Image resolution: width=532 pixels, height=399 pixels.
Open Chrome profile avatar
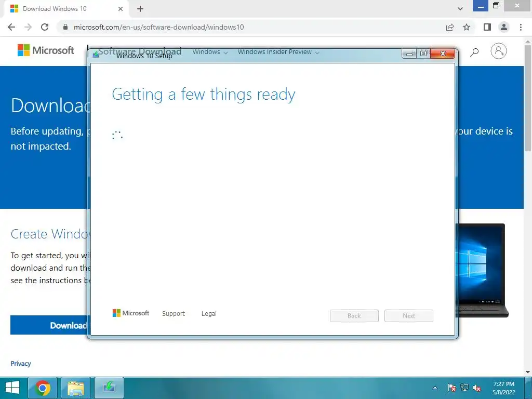(x=504, y=27)
